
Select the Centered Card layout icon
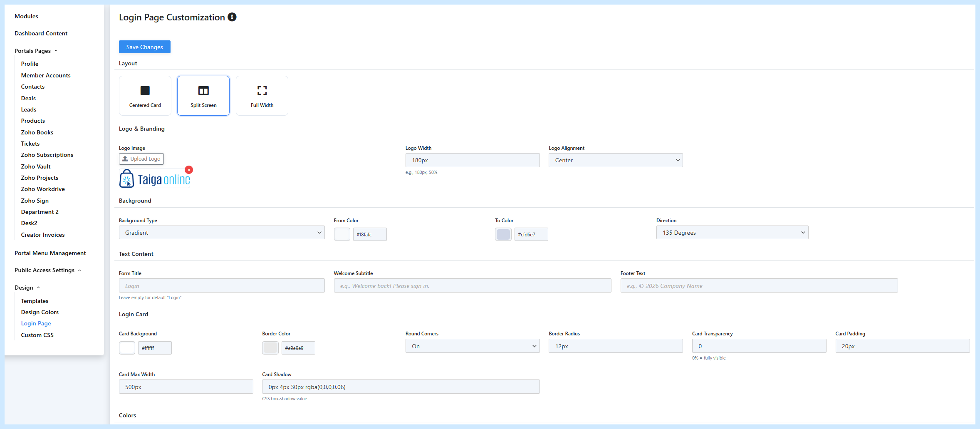(x=145, y=95)
